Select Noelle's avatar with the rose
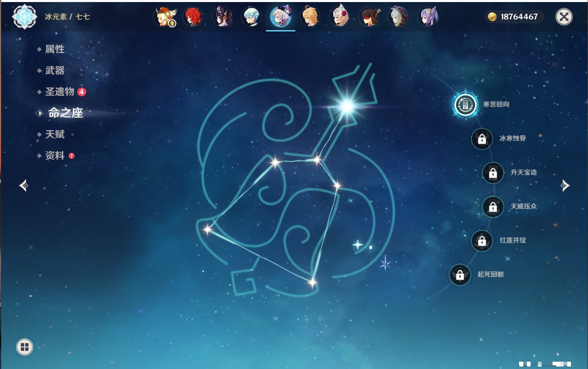588x369 pixels. pos(340,17)
